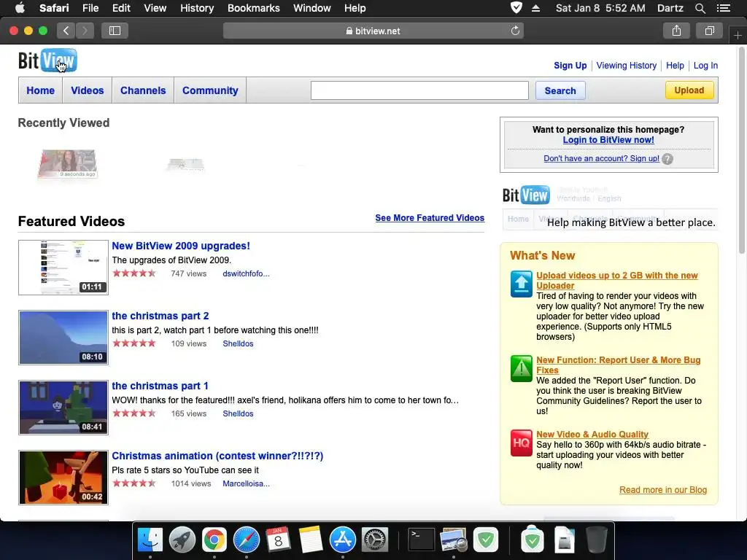Open Preview app in the dock
The image size is (747, 560).
pos(454,540)
